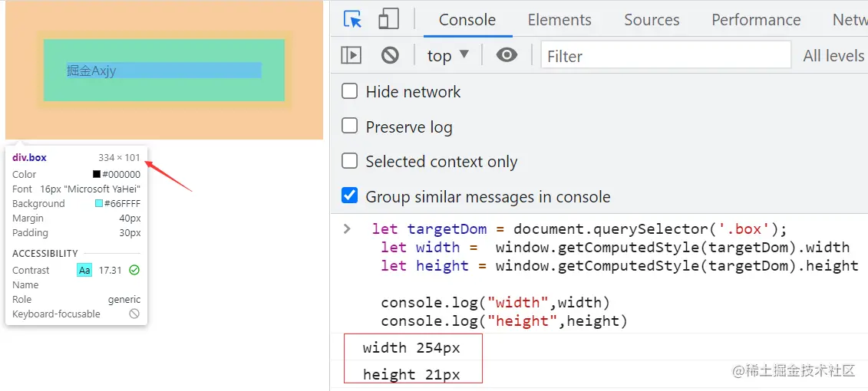The width and height of the screenshot is (868, 391).
Task: Toggle the device toolbar icon
Action: tap(388, 19)
